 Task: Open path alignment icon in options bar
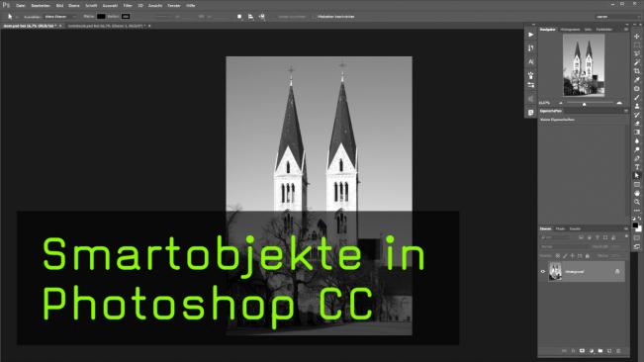pyautogui.click(x=250, y=17)
